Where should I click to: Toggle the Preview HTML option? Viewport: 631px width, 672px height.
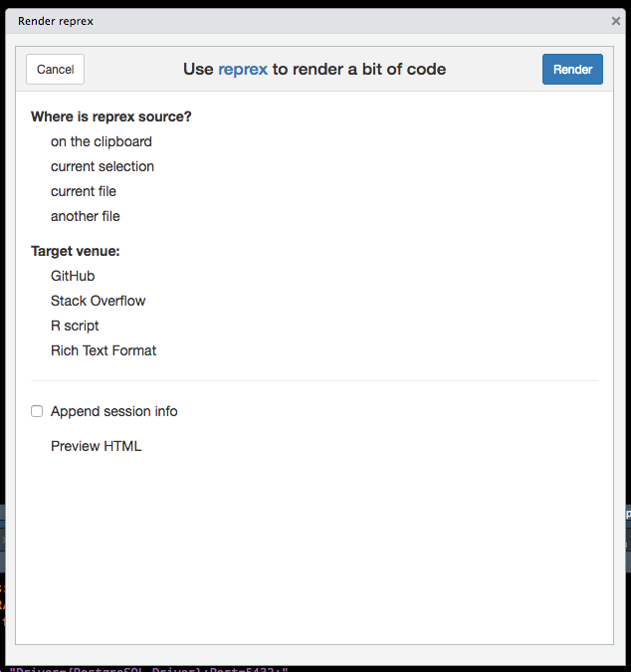[96, 446]
